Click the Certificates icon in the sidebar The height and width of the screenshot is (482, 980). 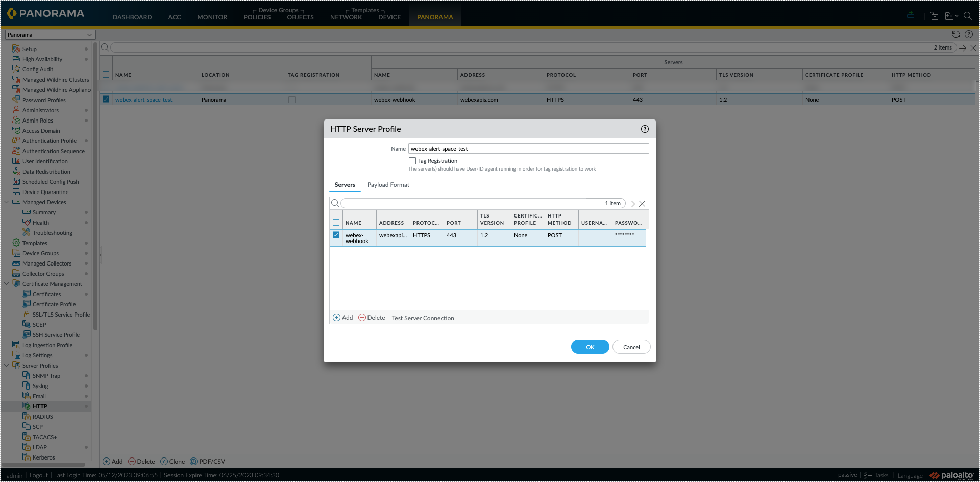[x=27, y=294]
